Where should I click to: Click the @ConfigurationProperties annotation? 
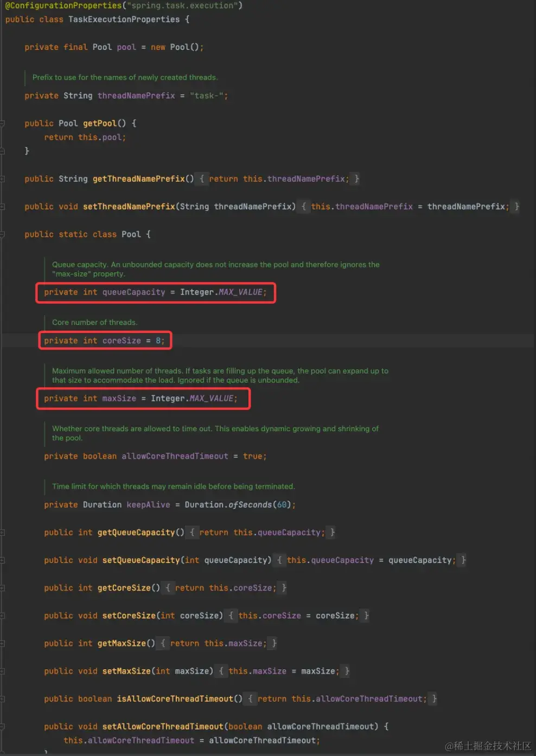coord(63,5)
